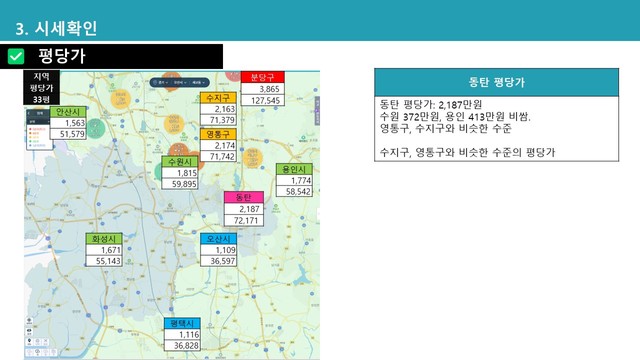Select the 안산시 green region label
The image size is (640, 360).
[x=68, y=112]
